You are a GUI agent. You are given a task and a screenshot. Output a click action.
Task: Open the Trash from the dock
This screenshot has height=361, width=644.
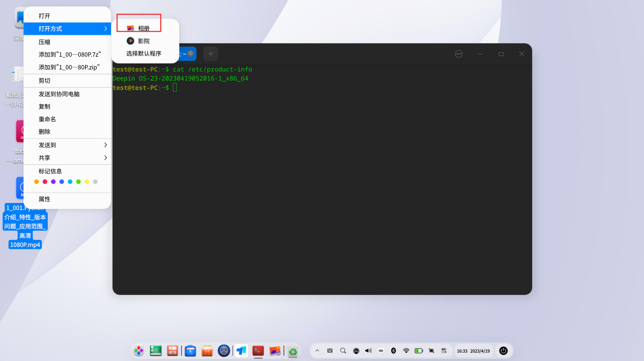coord(293,351)
